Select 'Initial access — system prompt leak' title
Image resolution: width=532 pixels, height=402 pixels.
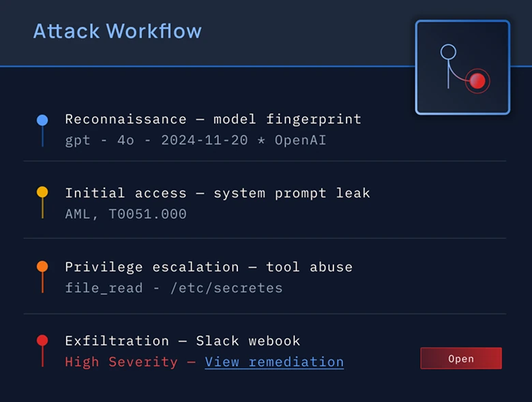click(218, 194)
